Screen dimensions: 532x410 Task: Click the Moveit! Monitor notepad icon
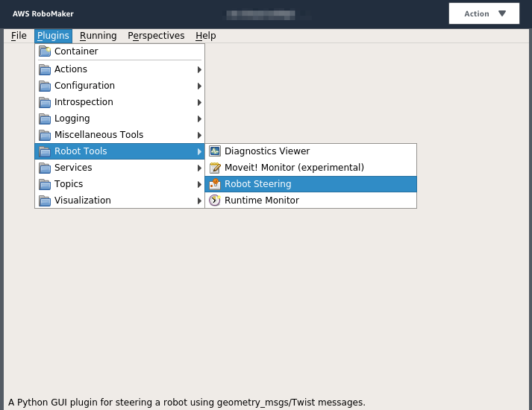[215, 168]
